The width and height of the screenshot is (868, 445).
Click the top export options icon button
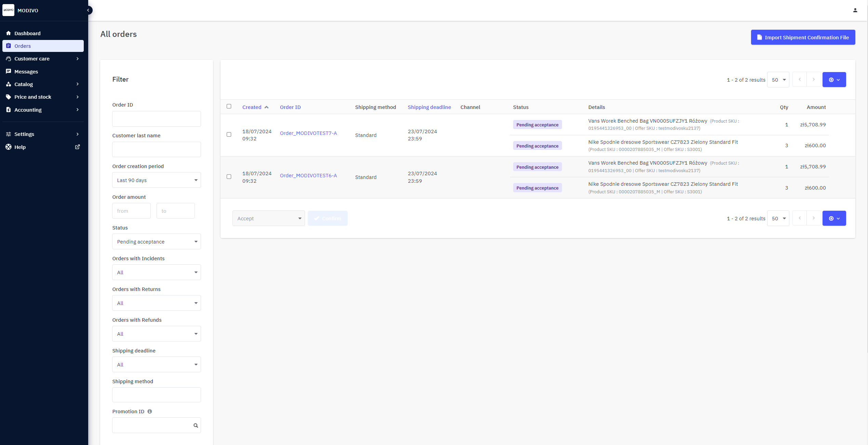[834, 80]
